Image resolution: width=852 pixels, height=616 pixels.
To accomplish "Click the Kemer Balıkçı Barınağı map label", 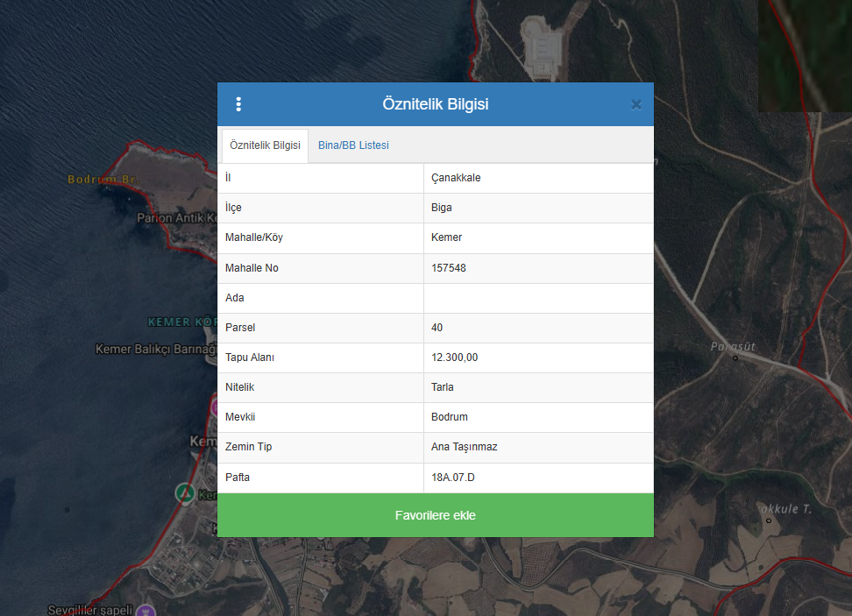I will pos(155,350).
